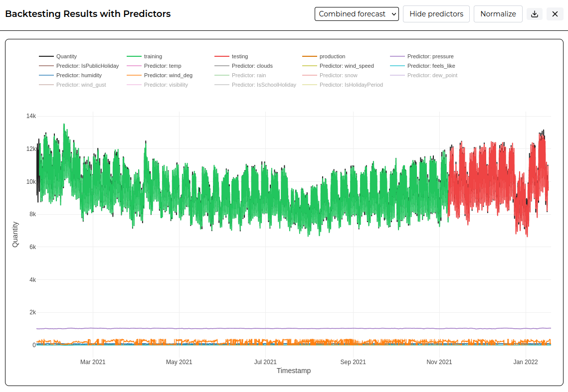Open the Combined forecast dropdown
Viewport: 568px width, 392px height.
point(357,14)
